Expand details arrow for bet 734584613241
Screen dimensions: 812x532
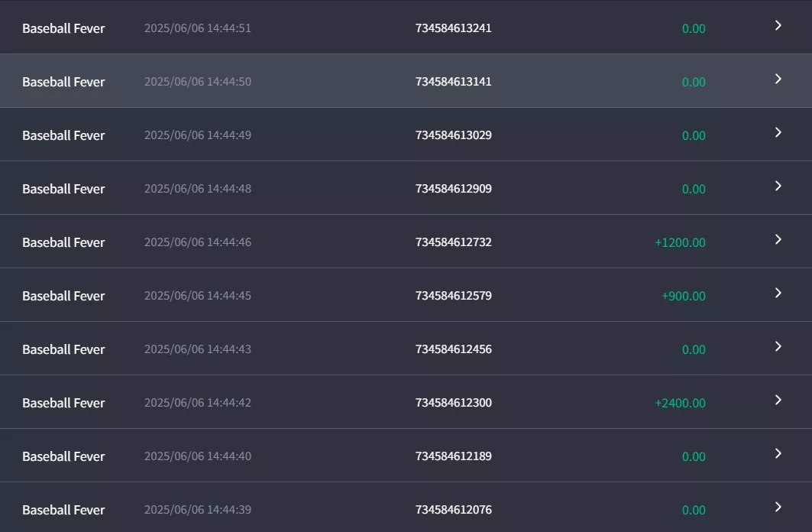click(x=778, y=25)
